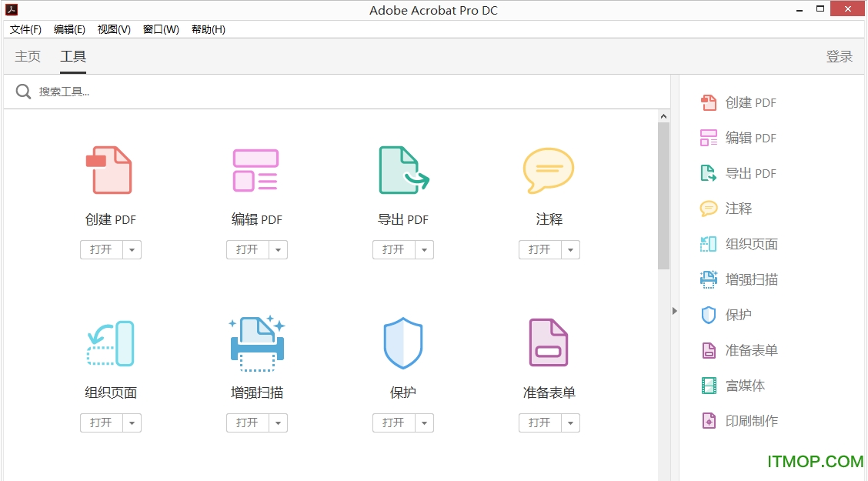
Task: Select 组织页面 icon in right sidebar
Action: [709, 244]
